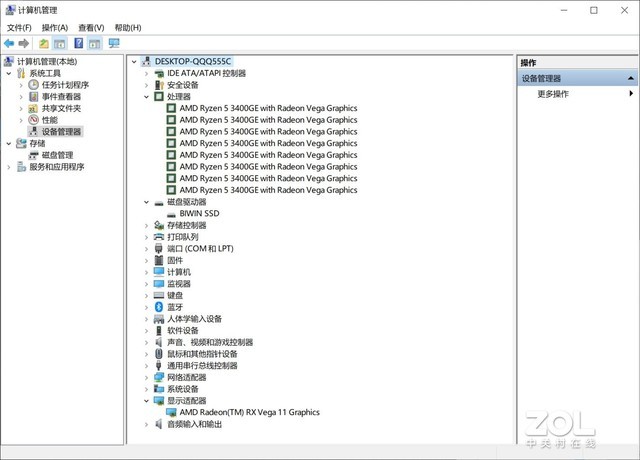The image size is (640, 460).
Task: Click the Forward arrow toolbar icon
Action: click(x=24, y=43)
